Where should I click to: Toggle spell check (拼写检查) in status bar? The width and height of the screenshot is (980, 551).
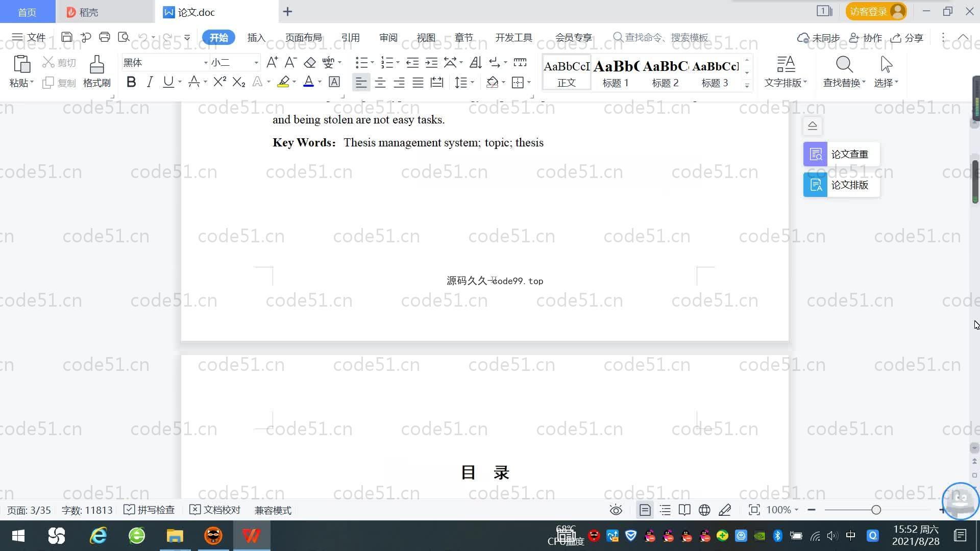click(149, 510)
